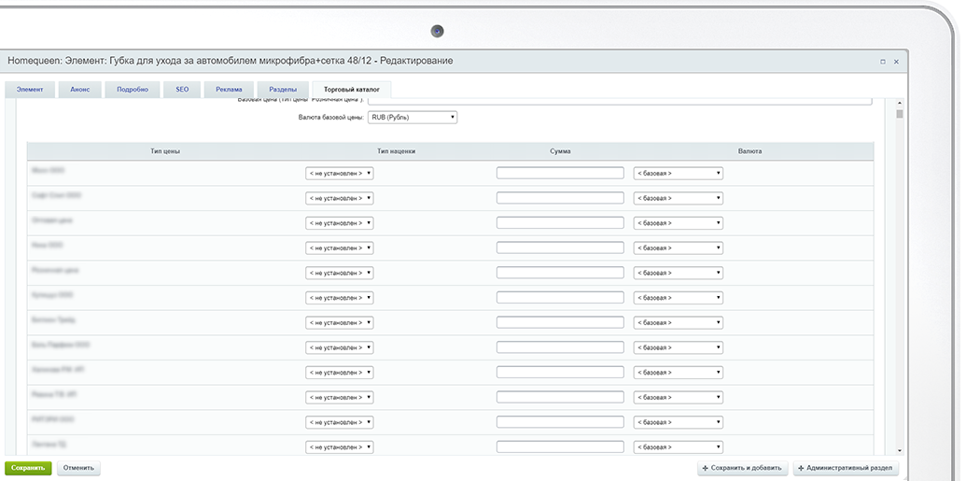Click the Homequeen dialog title text
This screenshot has height=481, width=980.
[230, 61]
